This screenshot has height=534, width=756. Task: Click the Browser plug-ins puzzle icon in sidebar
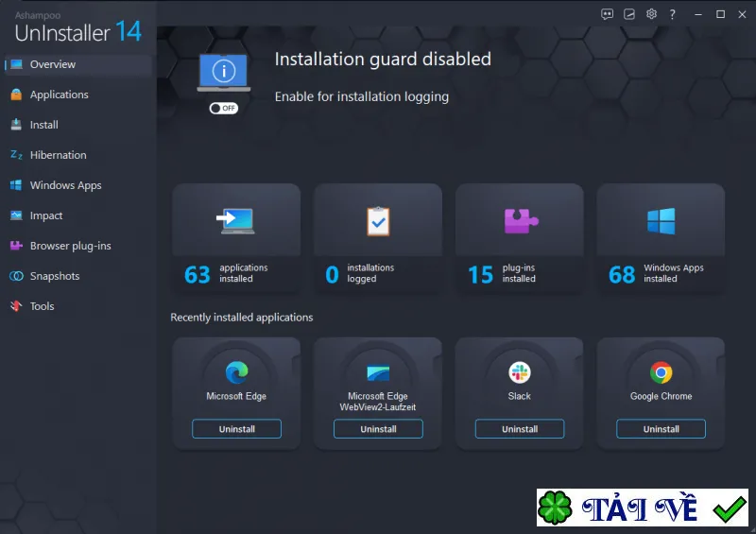16,246
